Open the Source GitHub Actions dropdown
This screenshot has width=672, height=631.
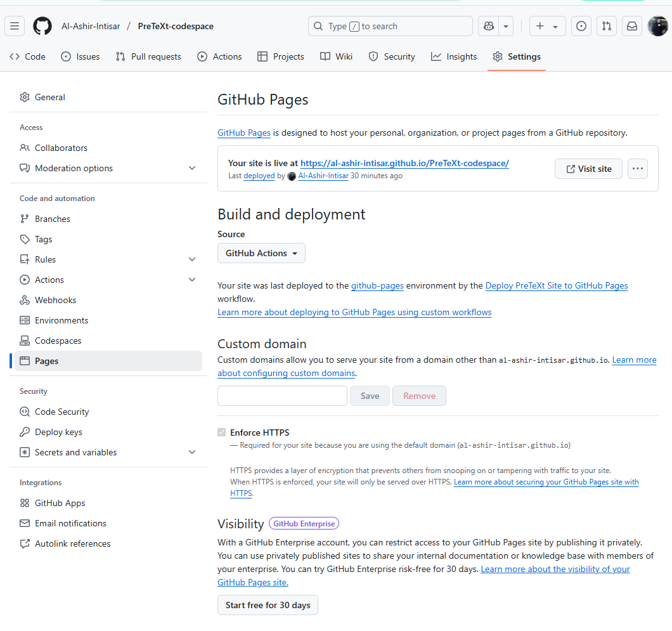click(261, 253)
